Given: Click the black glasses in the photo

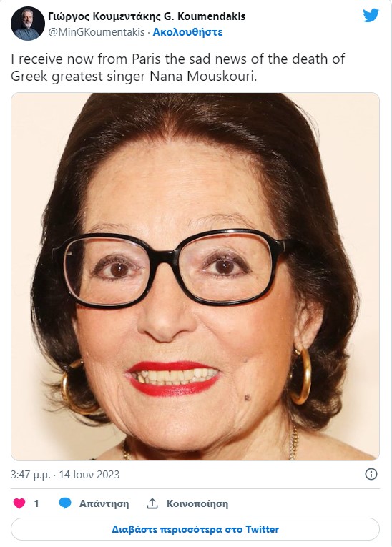Looking at the screenshot, I should coord(171,268).
